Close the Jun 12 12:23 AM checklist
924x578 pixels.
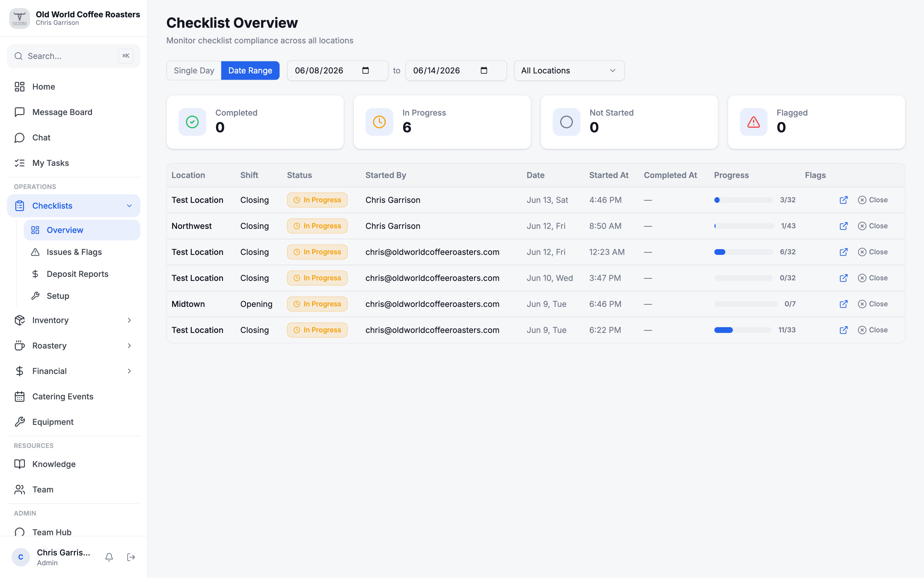point(872,252)
